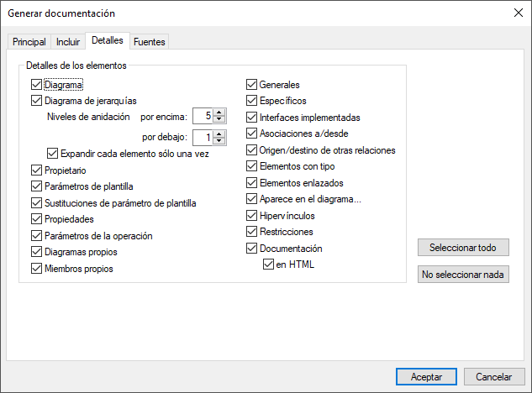
Task: Uncheck Miembros propios checkbox
Action: click(x=36, y=269)
